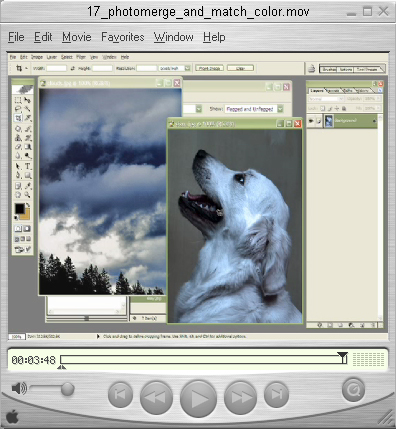
Task: Click the Clear button in options bar
Action: 240,68
